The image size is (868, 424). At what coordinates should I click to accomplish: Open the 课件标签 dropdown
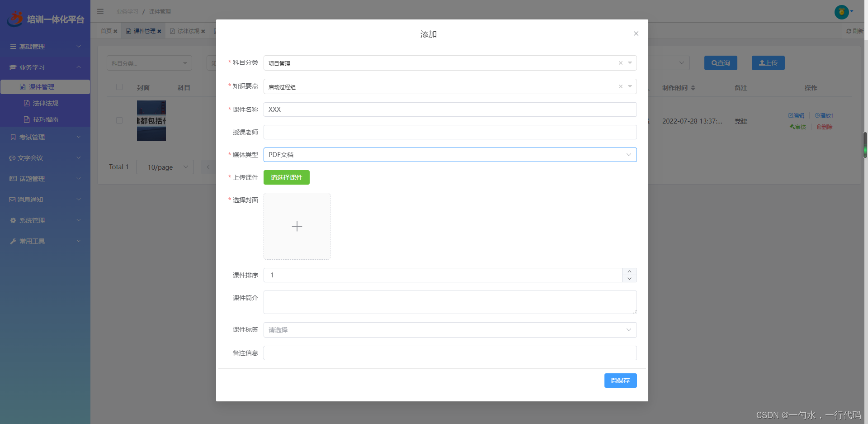tap(450, 330)
